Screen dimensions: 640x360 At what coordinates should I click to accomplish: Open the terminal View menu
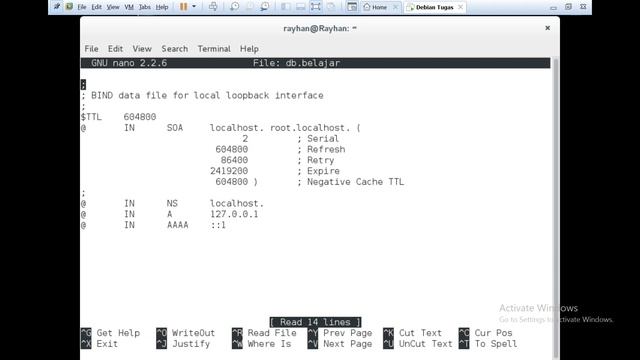(142, 49)
